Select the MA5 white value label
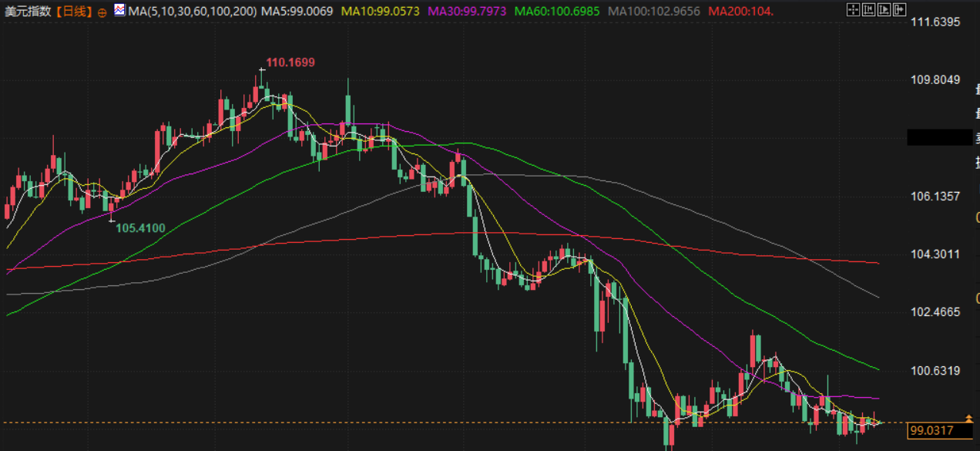This screenshot has height=451, width=980. (297, 12)
